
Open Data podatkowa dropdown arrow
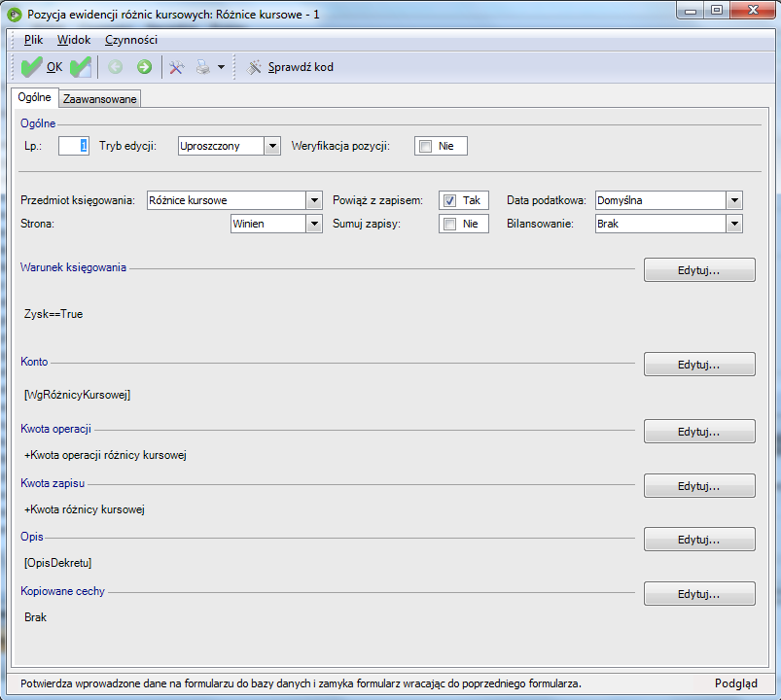click(x=734, y=200)
